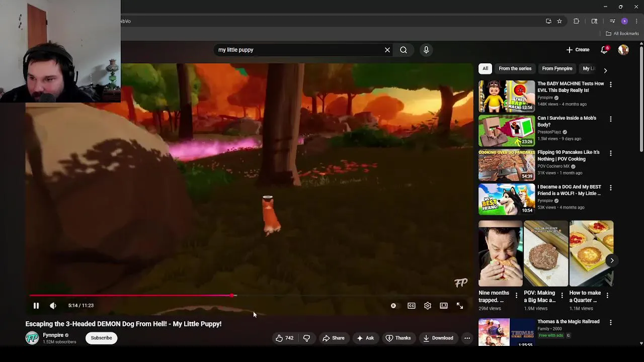Open Chrome extensions puzzle icon

[x=577, y=21]
